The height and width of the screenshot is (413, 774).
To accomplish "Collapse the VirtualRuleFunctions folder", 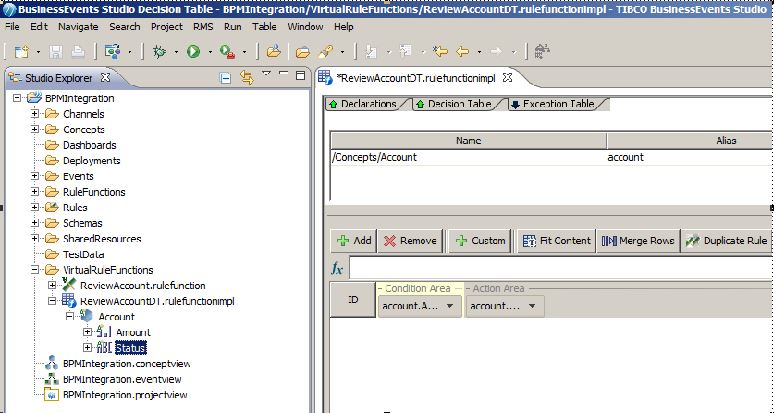I will 35,270.
